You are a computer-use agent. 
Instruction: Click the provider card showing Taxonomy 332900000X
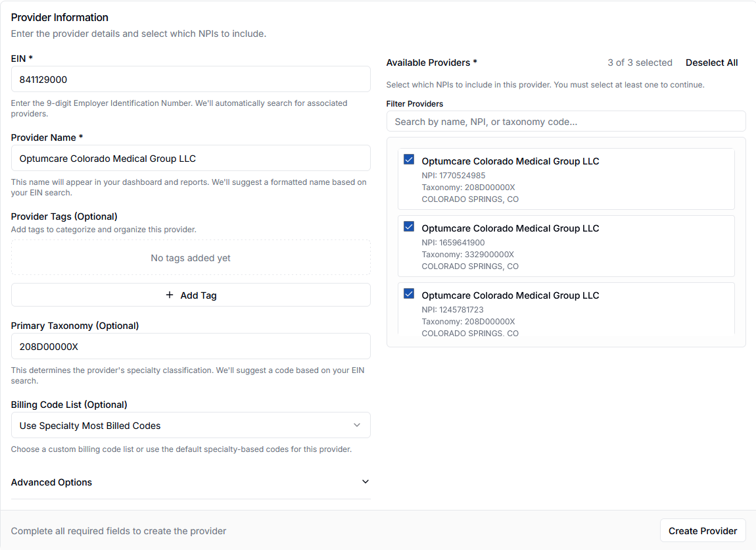pos(565,245)
